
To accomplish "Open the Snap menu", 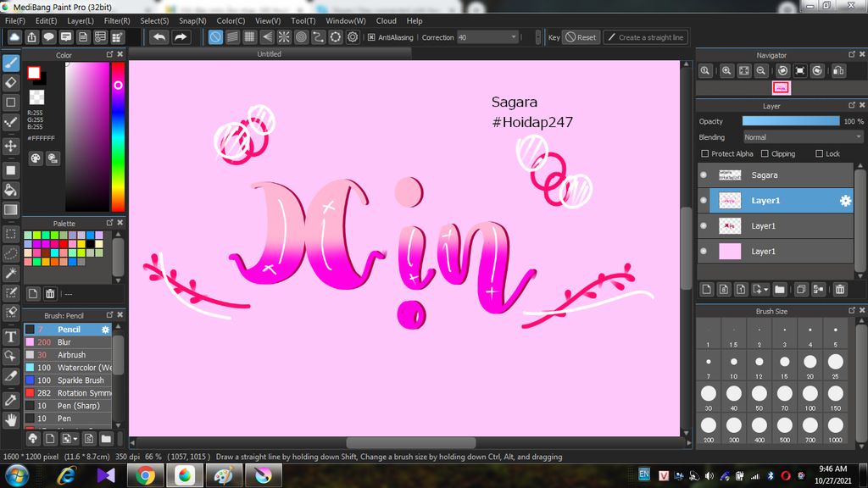I will click(192, 20).
